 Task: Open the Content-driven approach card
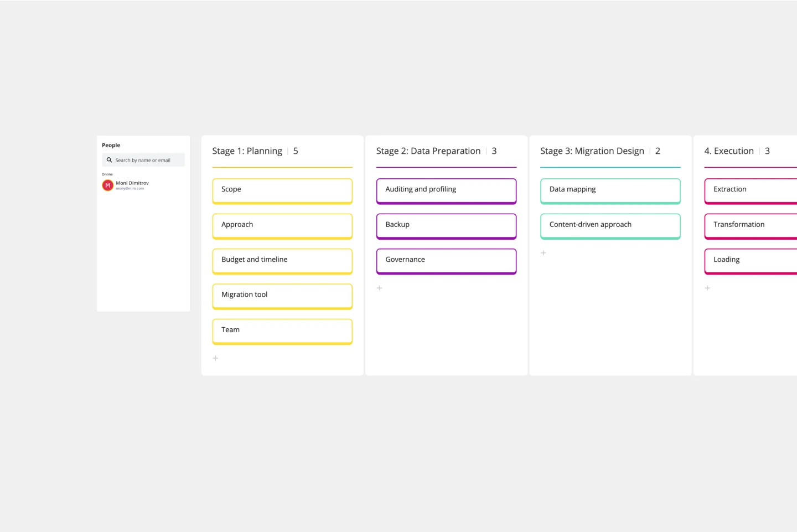pos(610,226)
